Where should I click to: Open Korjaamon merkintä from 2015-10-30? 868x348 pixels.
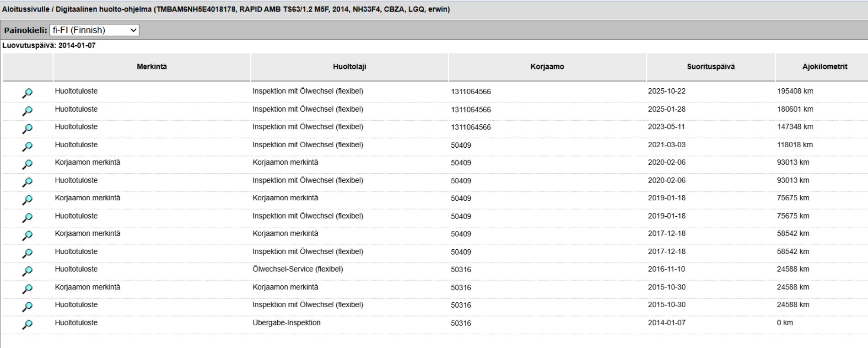tap(27, 289)
